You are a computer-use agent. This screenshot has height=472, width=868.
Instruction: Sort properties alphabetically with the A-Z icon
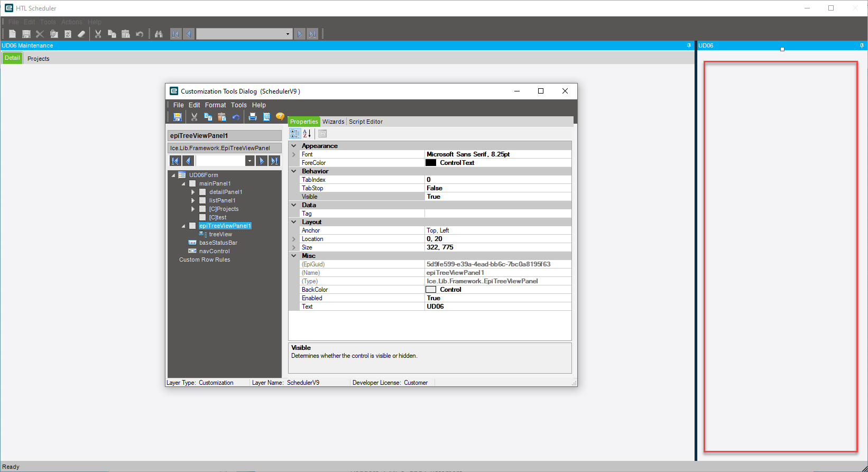click(x=307, y=134)
